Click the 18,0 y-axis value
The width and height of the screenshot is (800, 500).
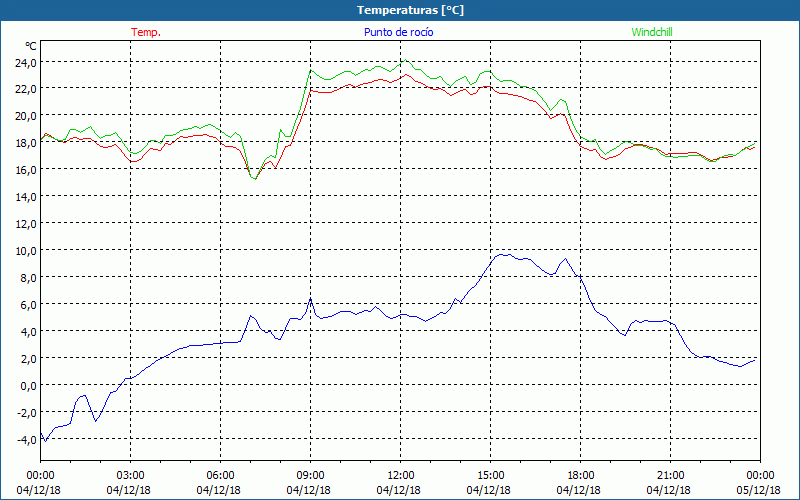click(x=26, y=143)
